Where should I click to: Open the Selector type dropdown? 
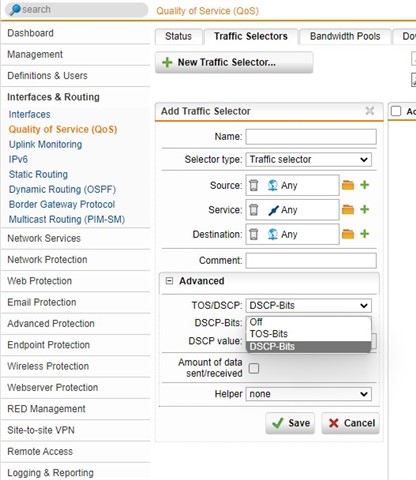click(x=309, y=159)
